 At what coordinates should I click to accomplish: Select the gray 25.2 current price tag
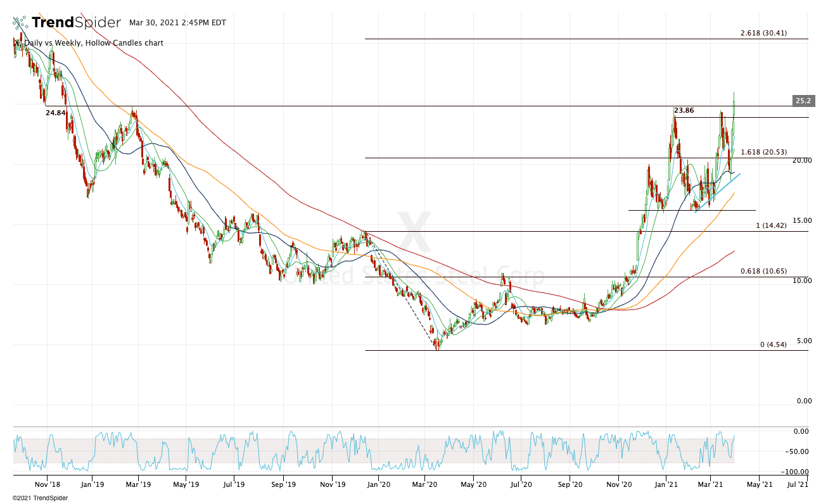(803, 101)
